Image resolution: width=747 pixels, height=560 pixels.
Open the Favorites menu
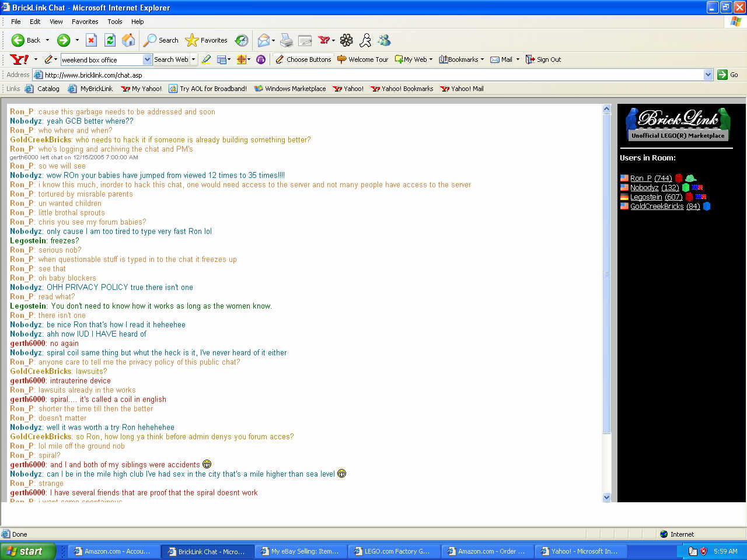pos(85,22)
